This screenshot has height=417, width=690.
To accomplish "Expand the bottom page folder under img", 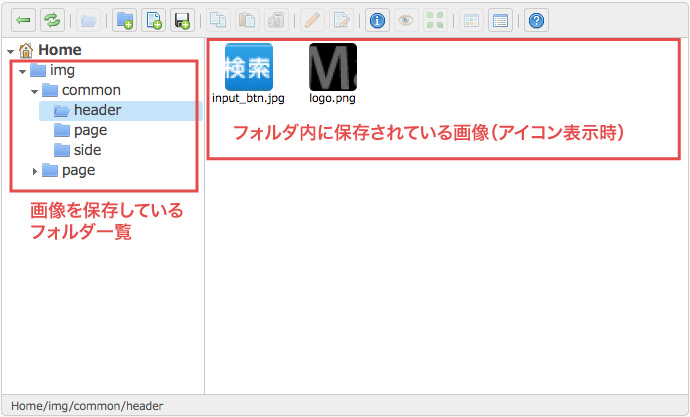I will coord(34,171).
